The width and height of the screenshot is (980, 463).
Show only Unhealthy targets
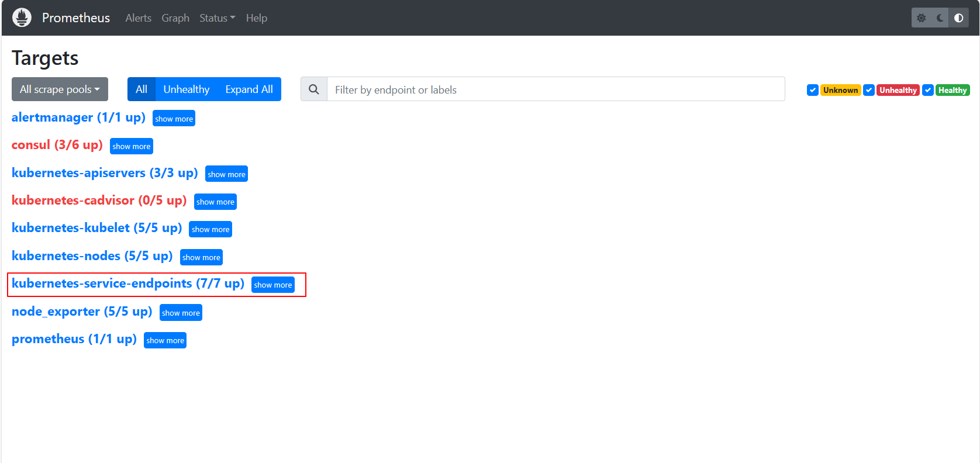(187, 89)
